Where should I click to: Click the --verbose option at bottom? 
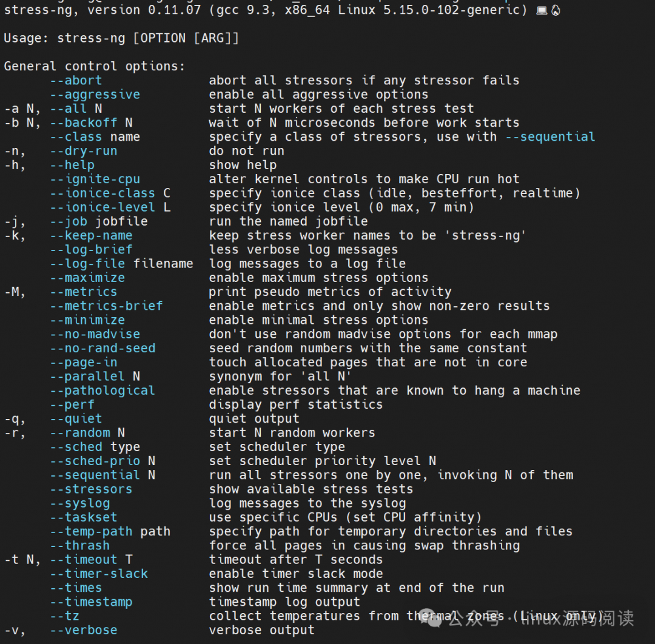84,630
